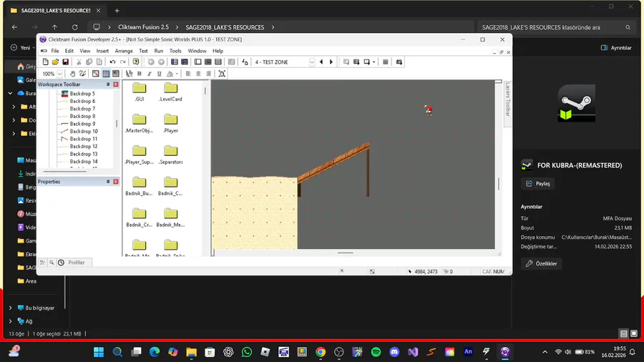Image resolution: width=644 pixels, height=362 pixels.
Task: Click the Run Application icon
Action: pos(356,62)
